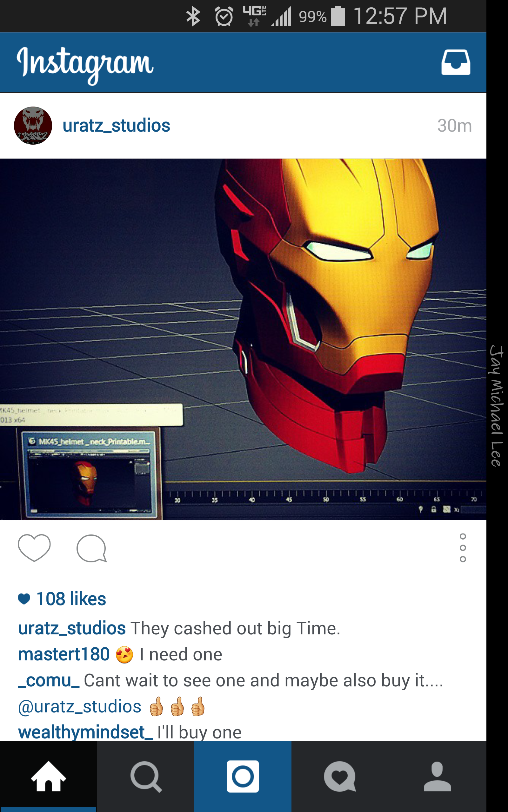Tap caption text 'They cashed out big Time.'
This screenshot has height=812, width=508.
(x=236, y=628)
